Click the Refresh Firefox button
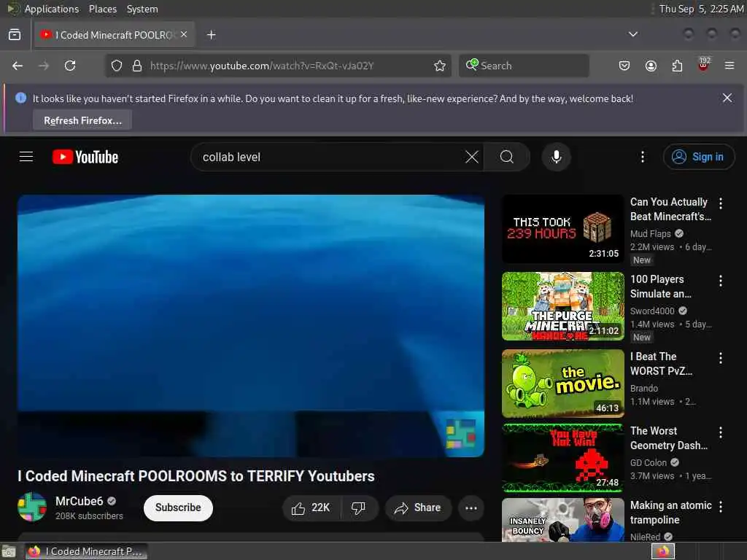 tap(82, 120)
